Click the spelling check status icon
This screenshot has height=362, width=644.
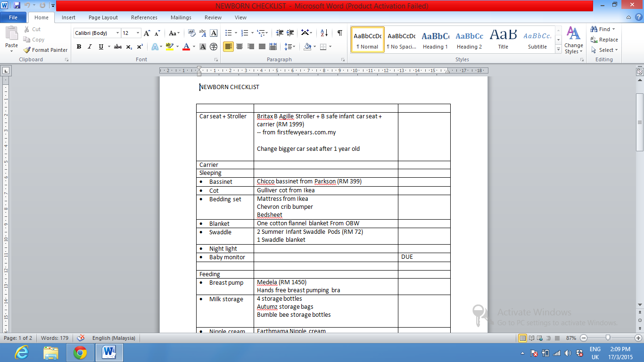tap(81, 338)
